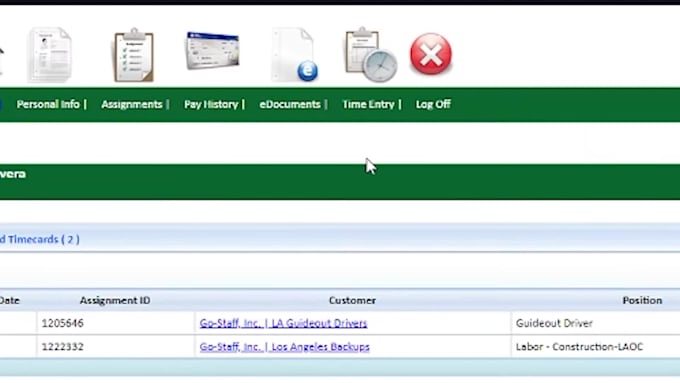Select Time Entry in navigation bar

click(x=368, y=105)
